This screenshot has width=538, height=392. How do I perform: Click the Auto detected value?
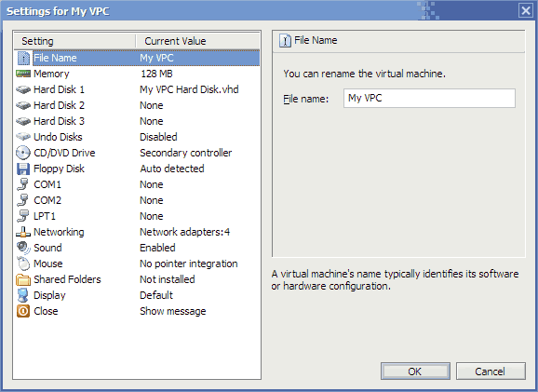coord(172,169)
